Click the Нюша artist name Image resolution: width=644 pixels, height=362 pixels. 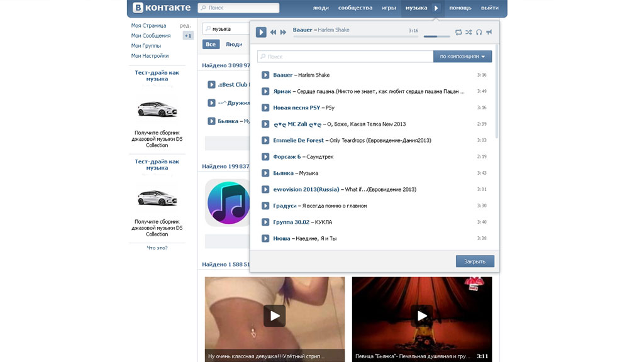pos(281,238)
